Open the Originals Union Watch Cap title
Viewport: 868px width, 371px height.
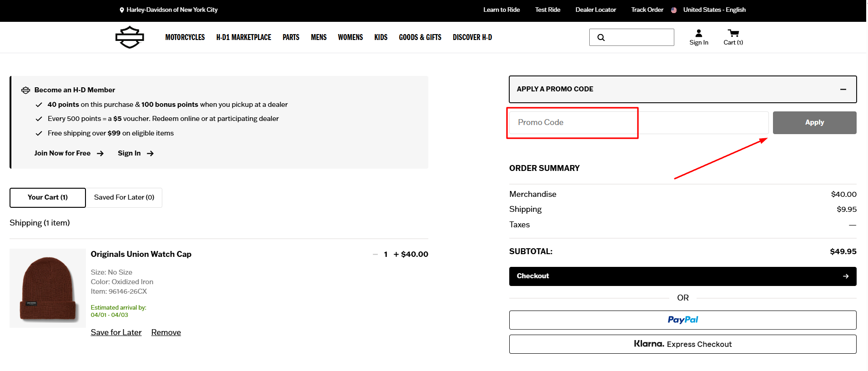tap(141, 254)
